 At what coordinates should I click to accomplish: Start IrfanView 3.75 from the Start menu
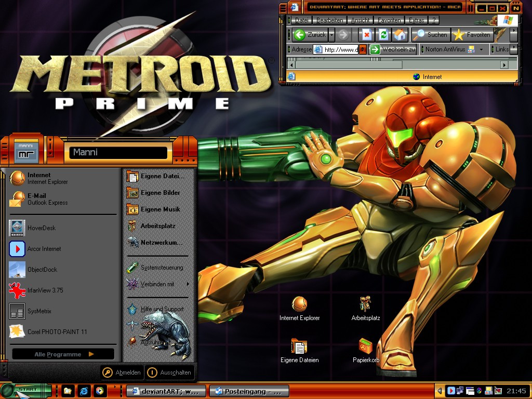(x=63, y=290)
